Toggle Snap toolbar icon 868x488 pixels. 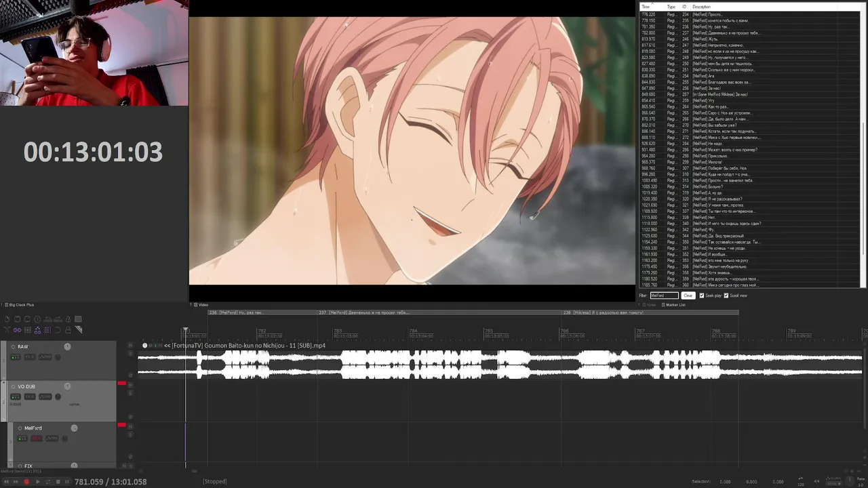(58, 330)
